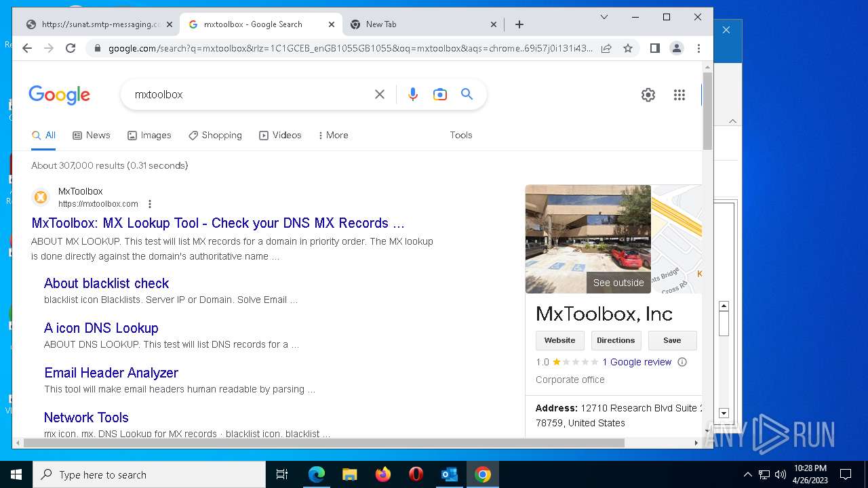Open the Chrome tab search chevron
This screenshot has width=868, height=488.
tap(604, 17)
